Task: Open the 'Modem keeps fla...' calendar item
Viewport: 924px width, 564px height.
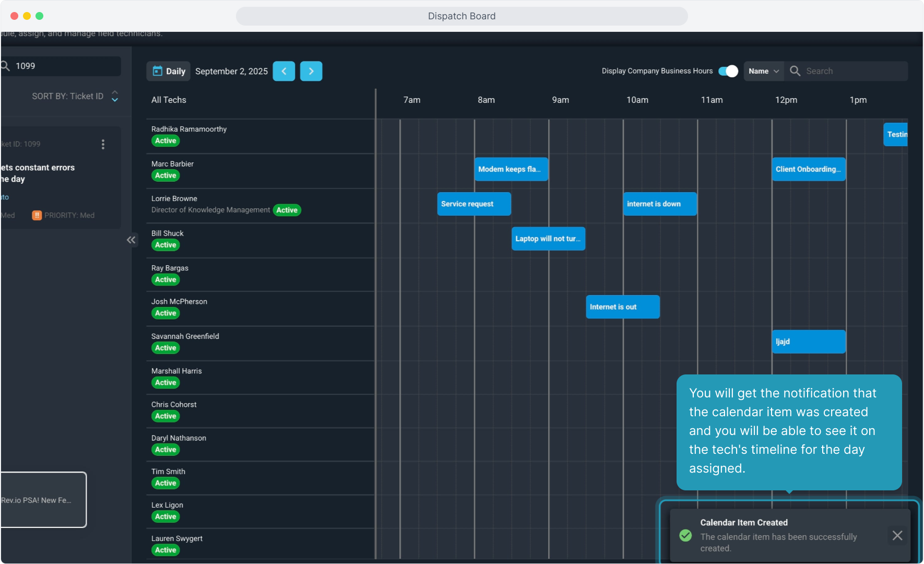Action: [511, 169]
